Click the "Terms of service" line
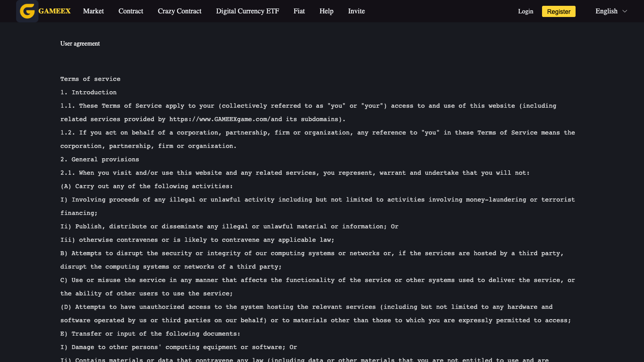This screenshot has width=644, height=362. point(90,79)
